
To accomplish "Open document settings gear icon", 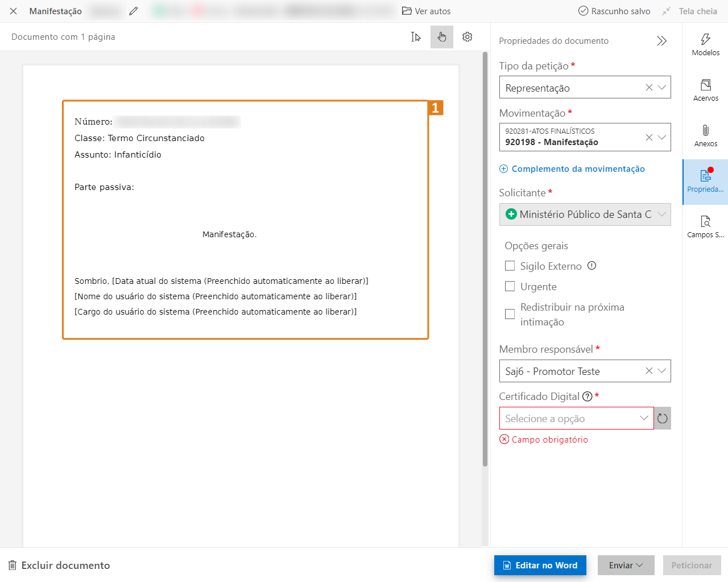I will tap(468, 37).
